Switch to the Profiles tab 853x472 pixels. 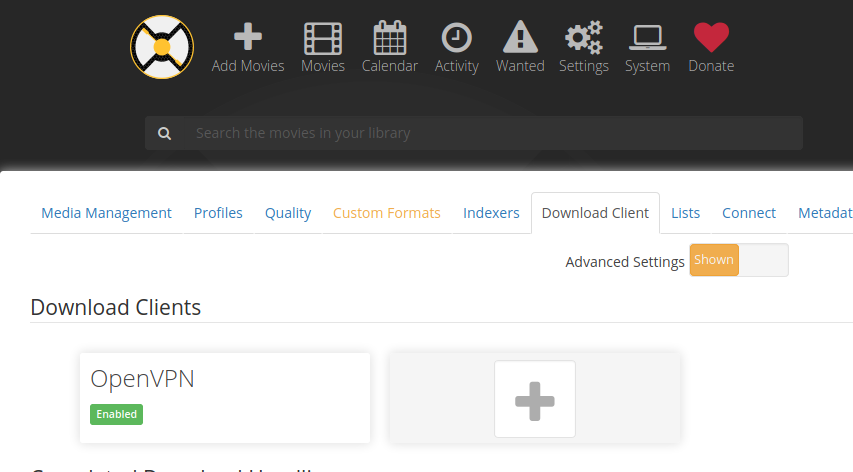pos(218,213)
